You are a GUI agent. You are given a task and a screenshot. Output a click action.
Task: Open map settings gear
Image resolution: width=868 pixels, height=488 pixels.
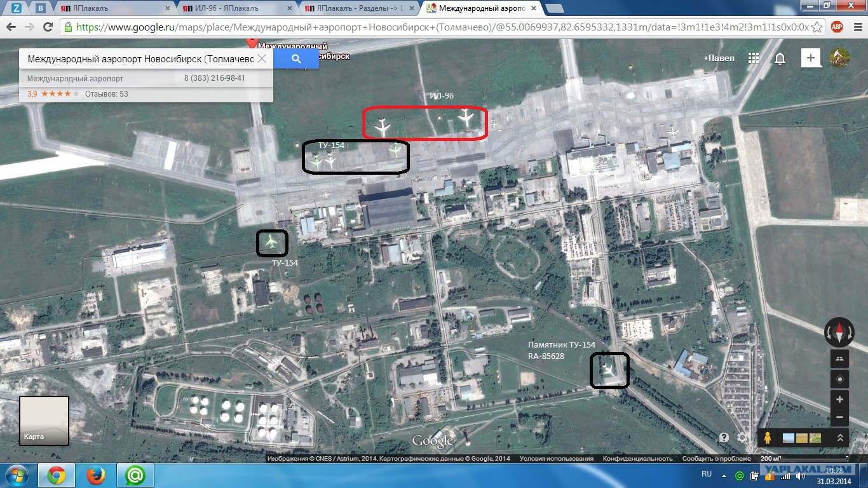pyautogui.click(x=742, y=438)
